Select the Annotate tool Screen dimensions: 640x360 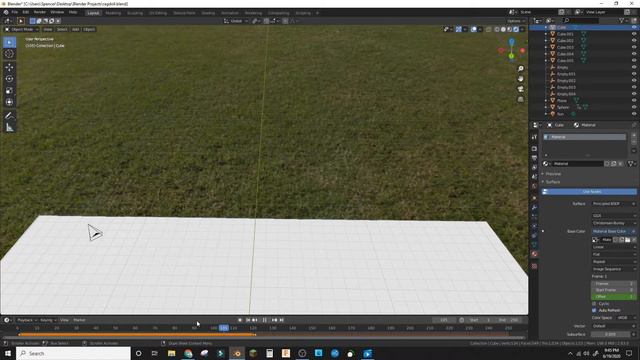9,116
